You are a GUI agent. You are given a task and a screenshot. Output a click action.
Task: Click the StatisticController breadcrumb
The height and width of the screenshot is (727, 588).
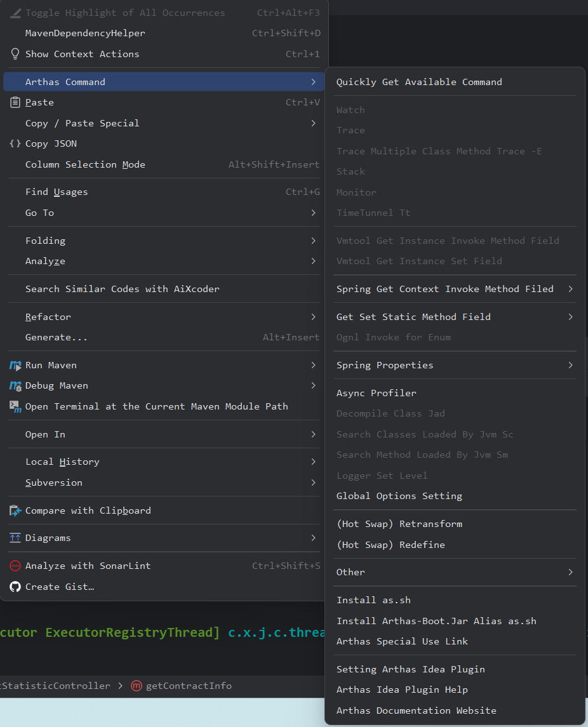55,686
